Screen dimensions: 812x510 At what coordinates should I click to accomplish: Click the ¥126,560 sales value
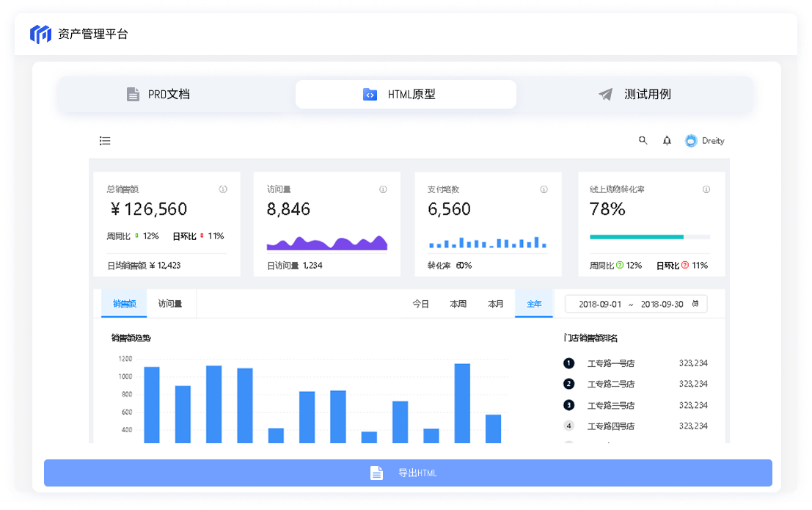149,209
